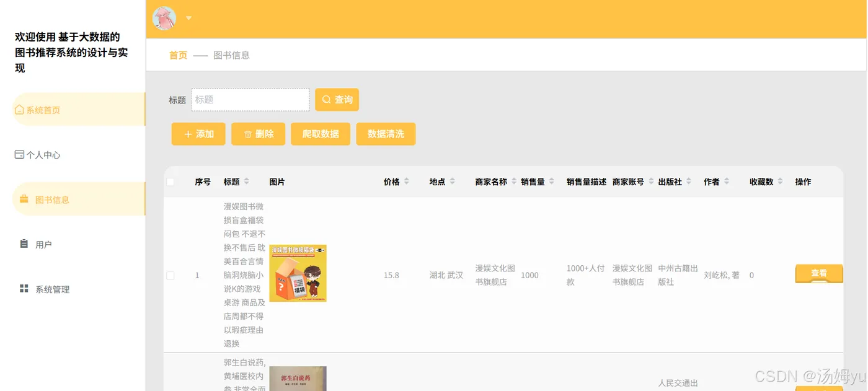Click the user avatar picture
The image size is (868, 391).
(x=164, y=18)
